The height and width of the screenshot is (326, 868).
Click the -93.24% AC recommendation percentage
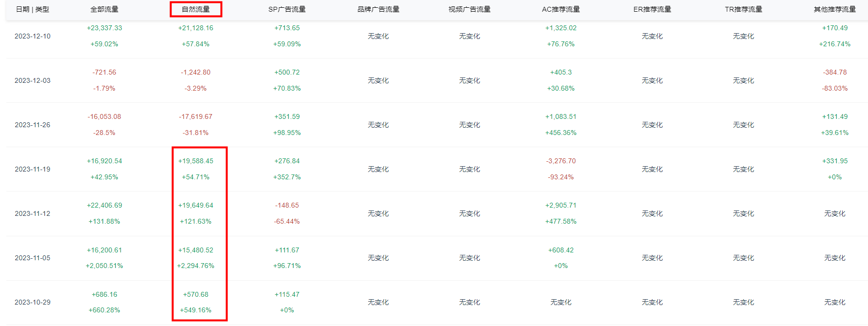561,177
